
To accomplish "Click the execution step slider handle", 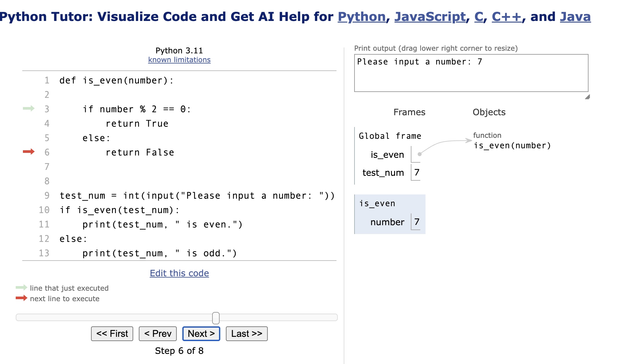I will point(216,318).
